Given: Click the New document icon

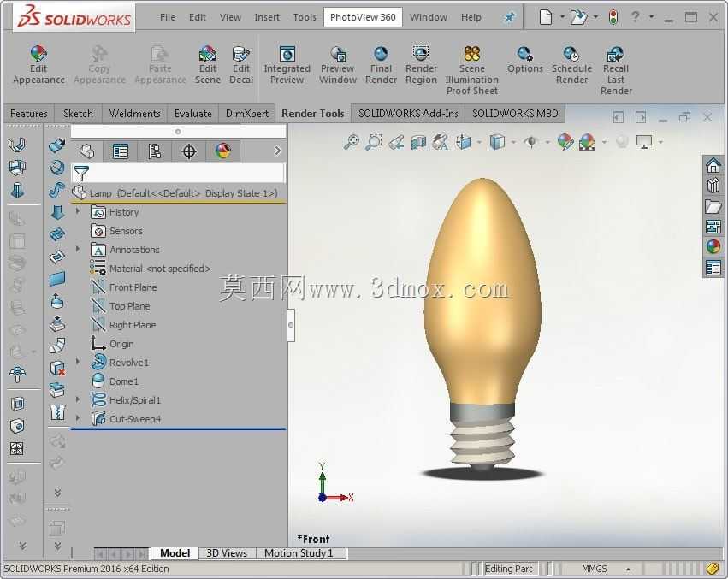Looking at the screenshot, I should 546,18.
